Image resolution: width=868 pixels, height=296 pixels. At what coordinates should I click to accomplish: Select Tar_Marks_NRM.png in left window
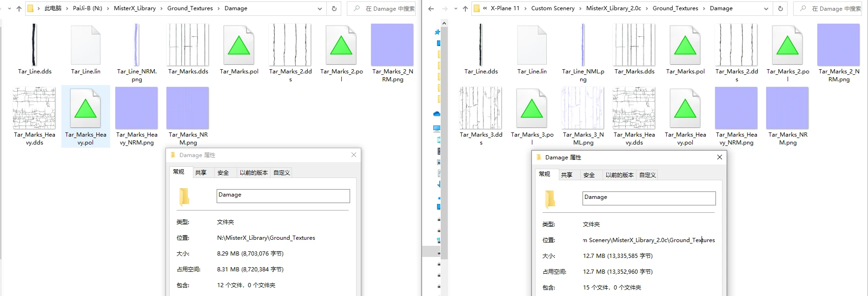click(188, 116)
